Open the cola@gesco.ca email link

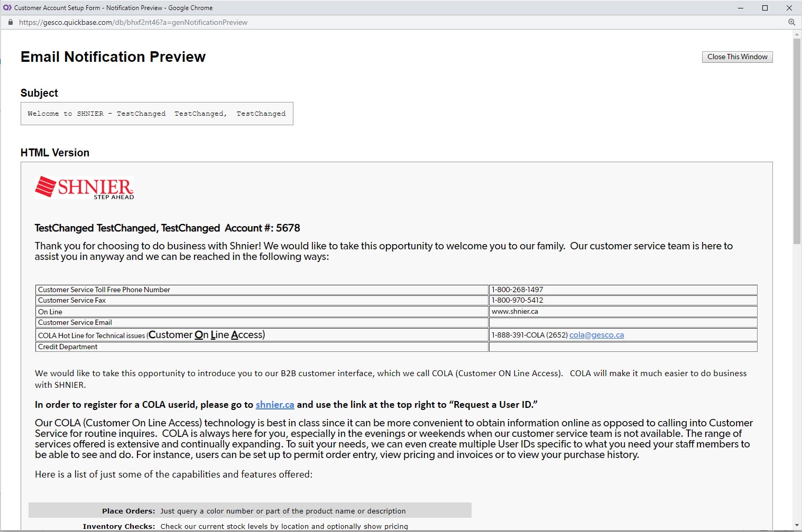(x=596, y=335)
